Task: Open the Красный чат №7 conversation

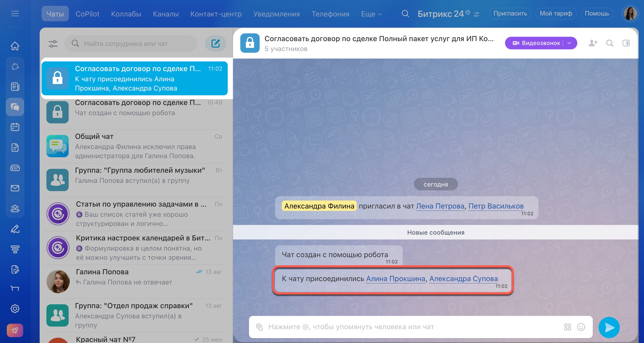Action: tap(134, 338)
